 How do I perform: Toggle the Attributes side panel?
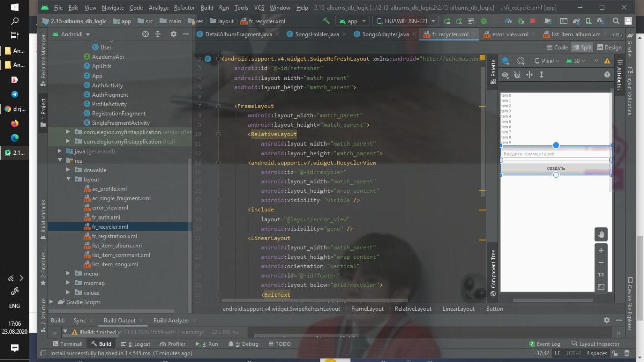(619, 75)
